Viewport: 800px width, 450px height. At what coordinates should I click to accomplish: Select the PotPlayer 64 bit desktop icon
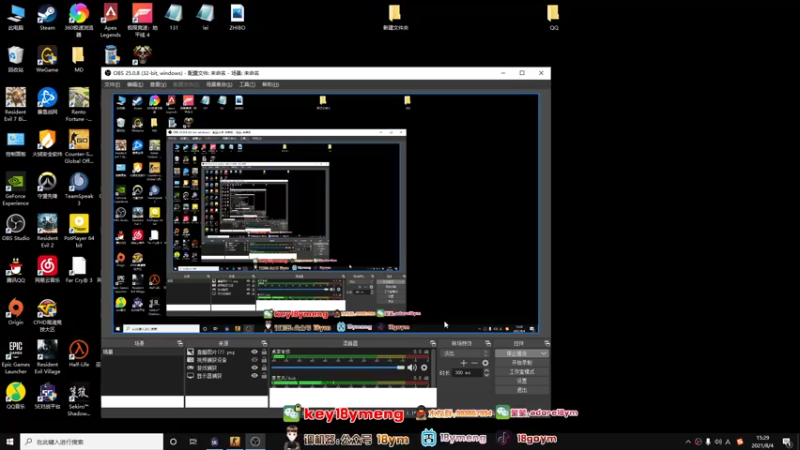[x=79, y=231]
